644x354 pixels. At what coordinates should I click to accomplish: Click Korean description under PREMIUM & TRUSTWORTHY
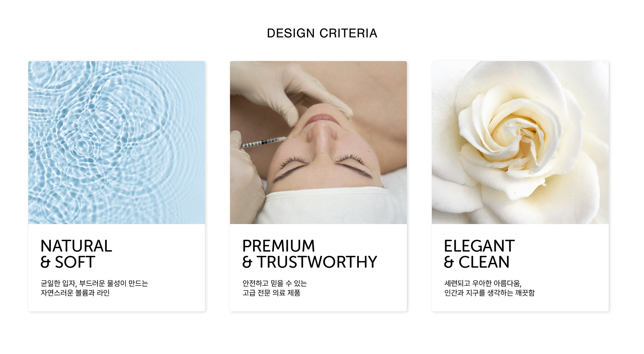point(275,288)
